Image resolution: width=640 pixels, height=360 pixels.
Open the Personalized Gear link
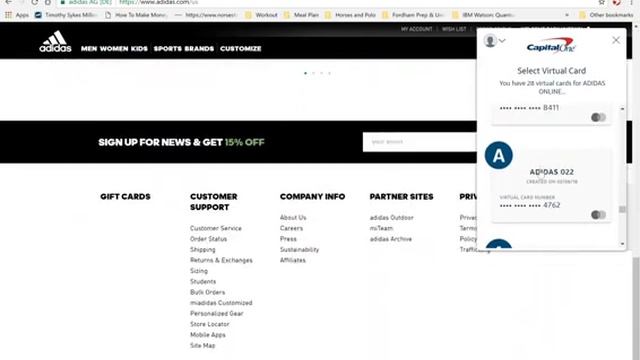tap(217, 313)
